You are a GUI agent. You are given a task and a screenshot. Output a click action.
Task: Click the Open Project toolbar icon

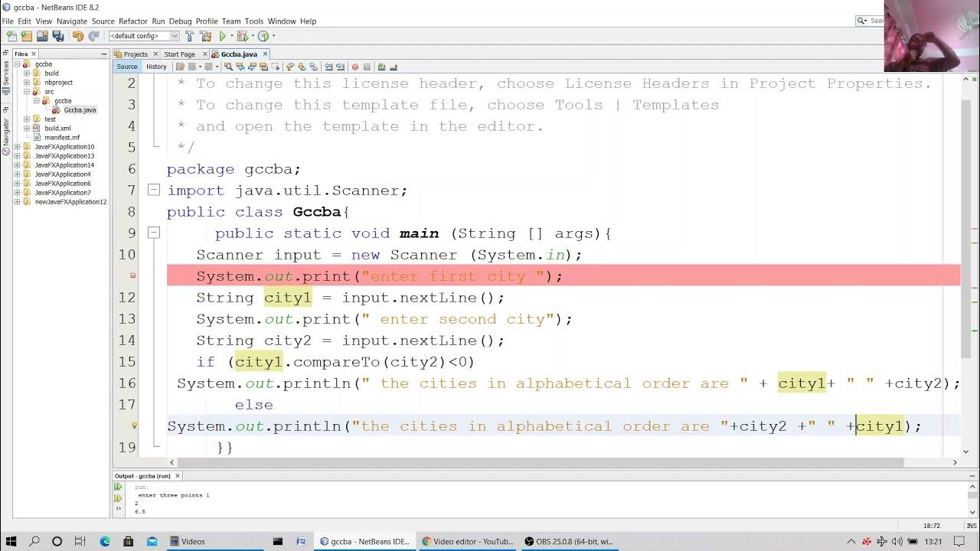pyautogui.click(x=42, y=36)
